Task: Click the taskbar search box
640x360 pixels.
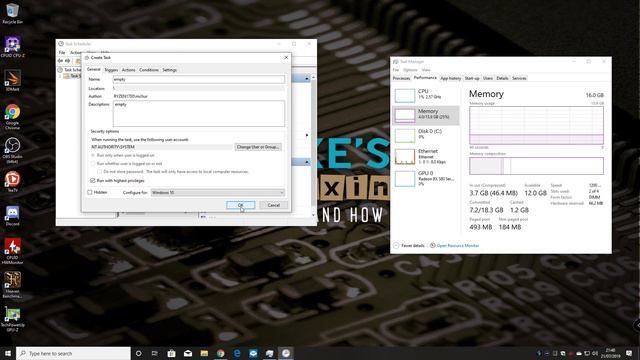Action: pyautogui.click(x=73, y=353)
